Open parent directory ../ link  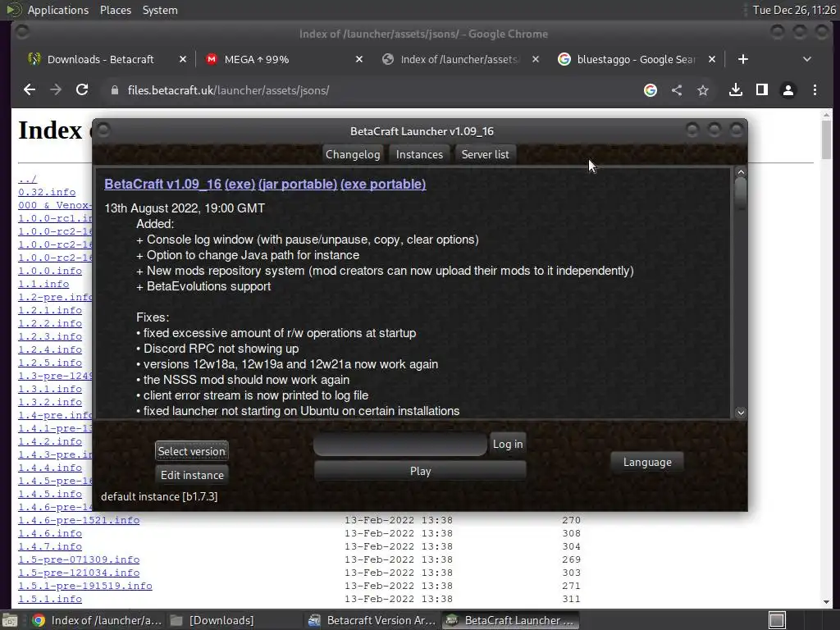click(27, 179)
